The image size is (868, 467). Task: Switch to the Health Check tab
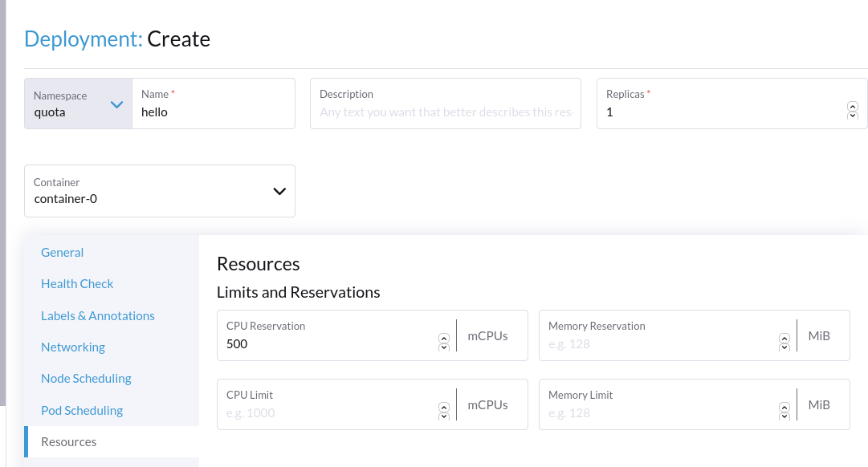(x=77, y=283)
